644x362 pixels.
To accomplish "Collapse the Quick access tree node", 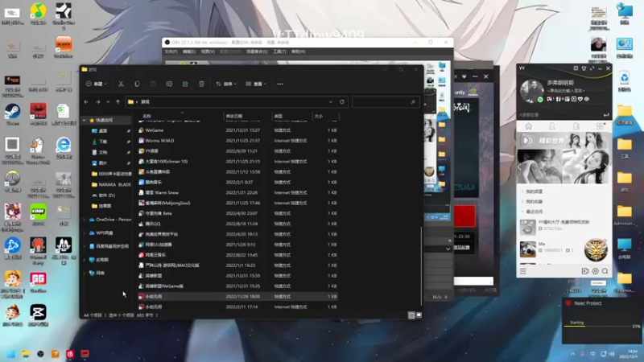I will coord(85,120).
